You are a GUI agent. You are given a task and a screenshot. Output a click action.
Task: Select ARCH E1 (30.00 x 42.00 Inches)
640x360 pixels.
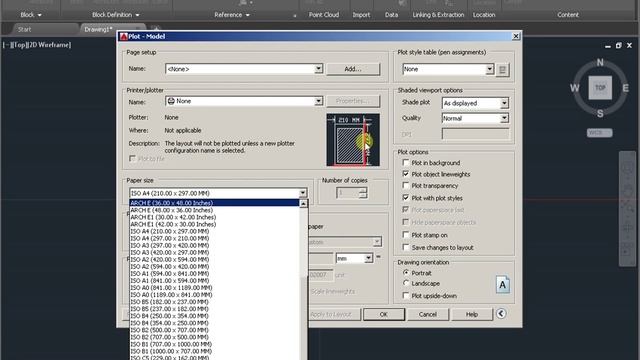214,217
